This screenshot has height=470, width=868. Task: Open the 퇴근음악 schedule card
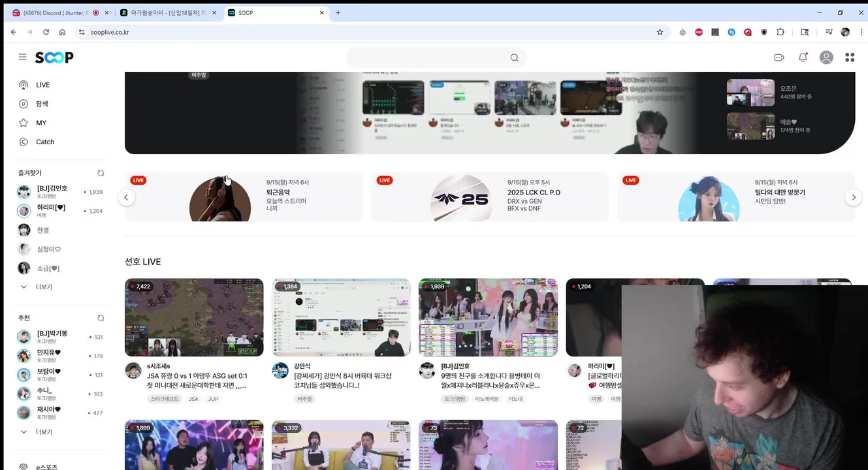pyautogui.click(x=244, y=196)
